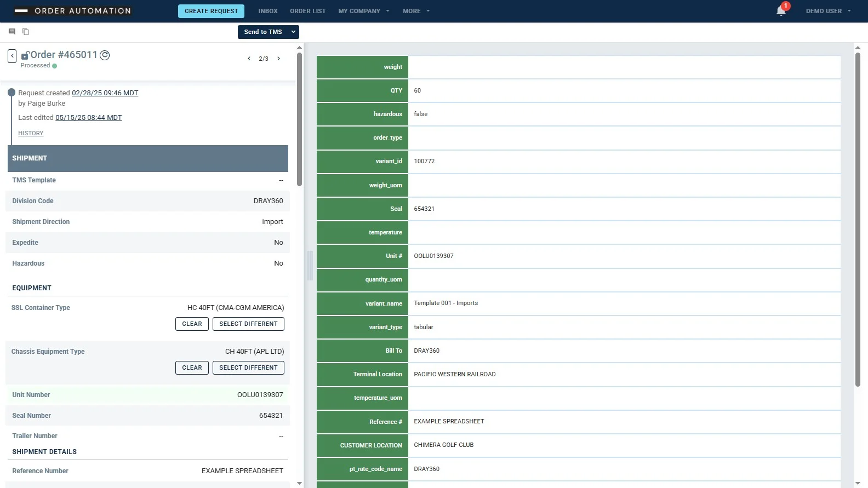Open the notifications bell
868x488 pixels.
pos(781,11)
